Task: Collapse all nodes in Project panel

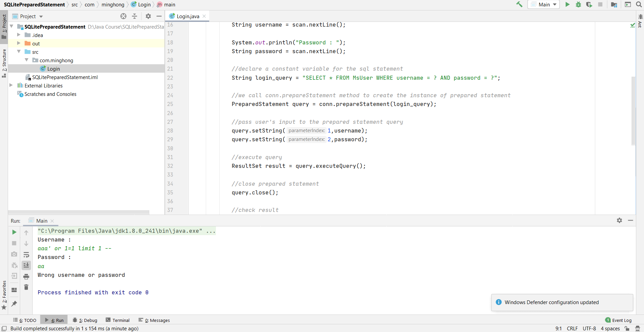Action: (135, 16)
